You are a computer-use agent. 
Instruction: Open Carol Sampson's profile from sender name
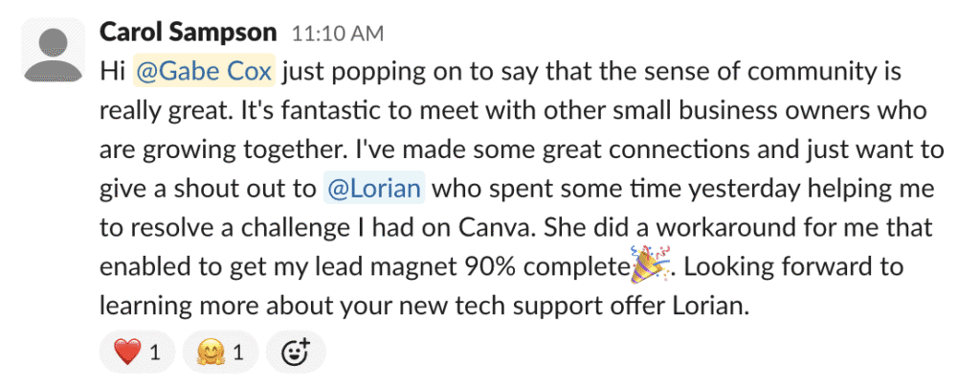click(188, 33)
